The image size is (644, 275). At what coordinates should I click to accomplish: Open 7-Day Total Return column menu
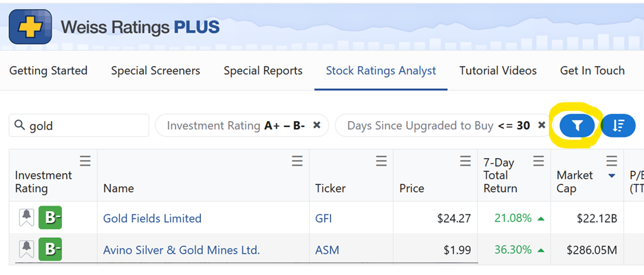coord(539,162)
